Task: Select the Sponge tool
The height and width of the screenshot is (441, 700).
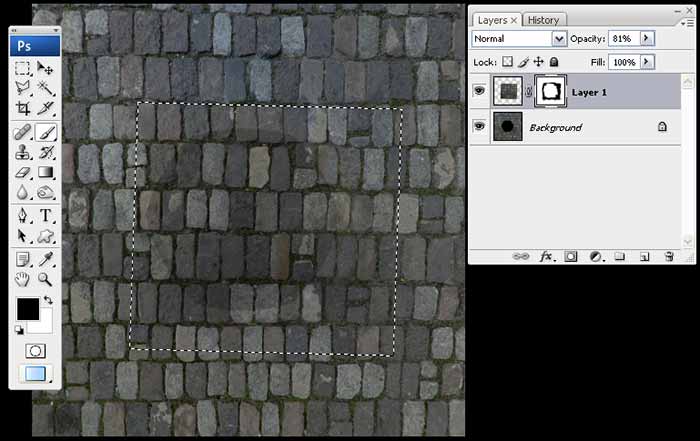Action: 46,192
